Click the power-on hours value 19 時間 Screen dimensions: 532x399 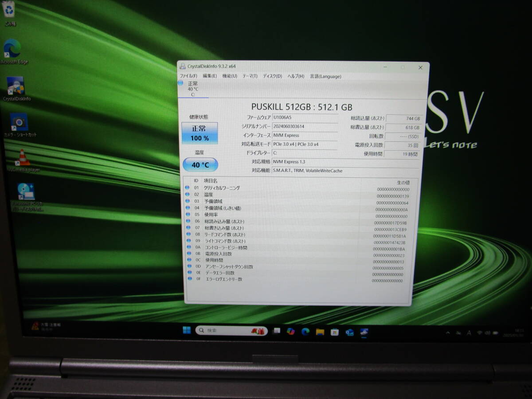point(401,154)
